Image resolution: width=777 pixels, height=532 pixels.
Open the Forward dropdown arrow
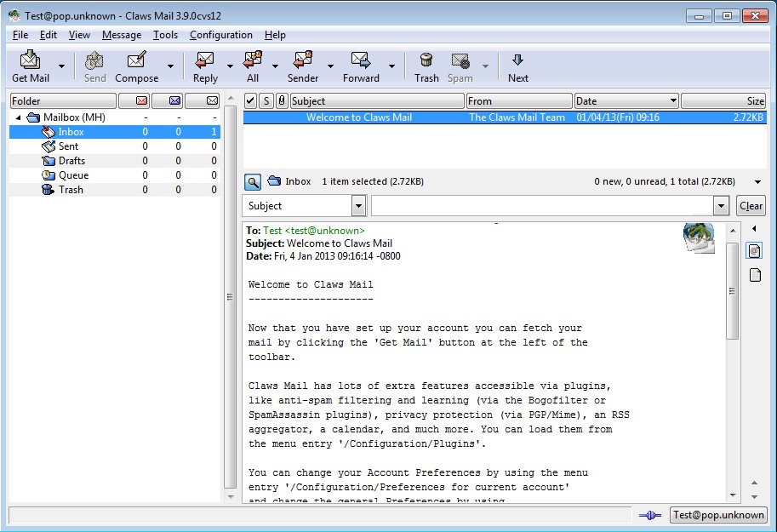tap(391, 66)
